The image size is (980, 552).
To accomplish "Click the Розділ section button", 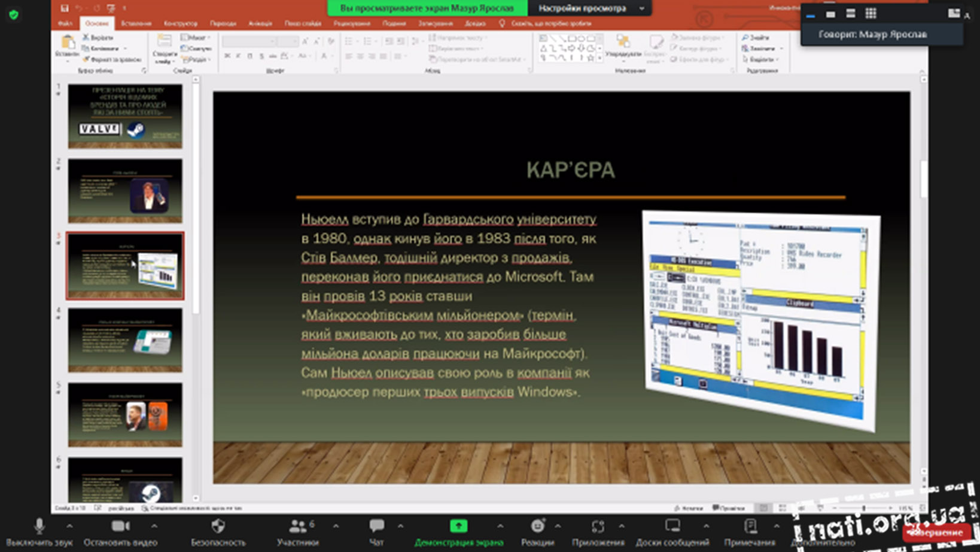I will pos(195,59).
